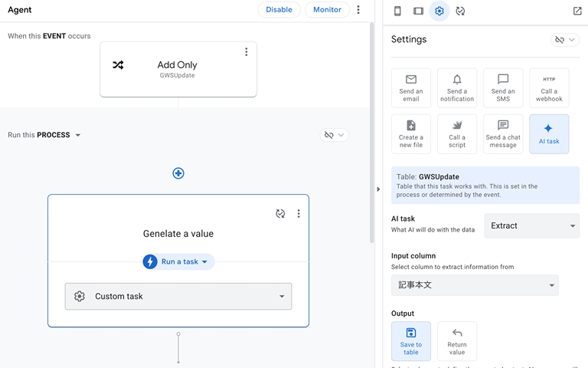Open preview in new window icon

pos(577,11)
